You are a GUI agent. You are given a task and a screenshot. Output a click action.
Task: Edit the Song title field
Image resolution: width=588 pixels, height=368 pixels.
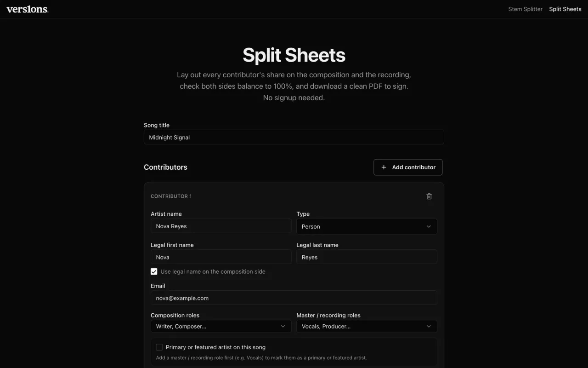(294, 137)
